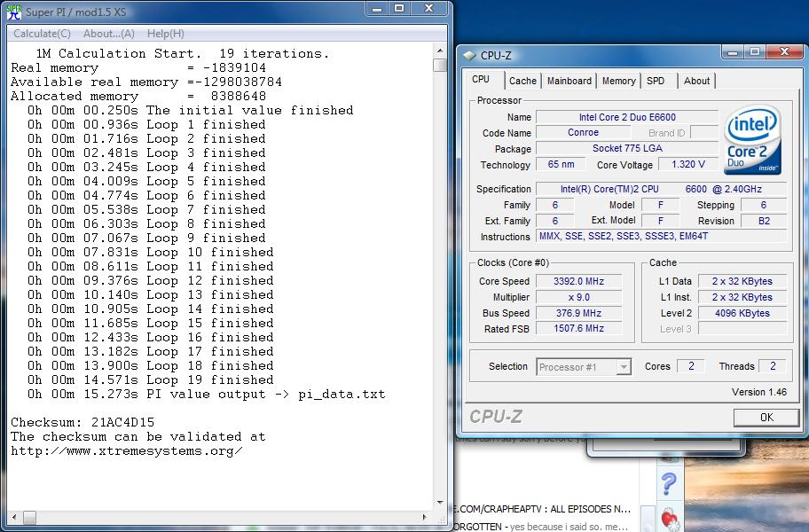Click the Specification field with '@ 2.40GHz'

(661, 189)
